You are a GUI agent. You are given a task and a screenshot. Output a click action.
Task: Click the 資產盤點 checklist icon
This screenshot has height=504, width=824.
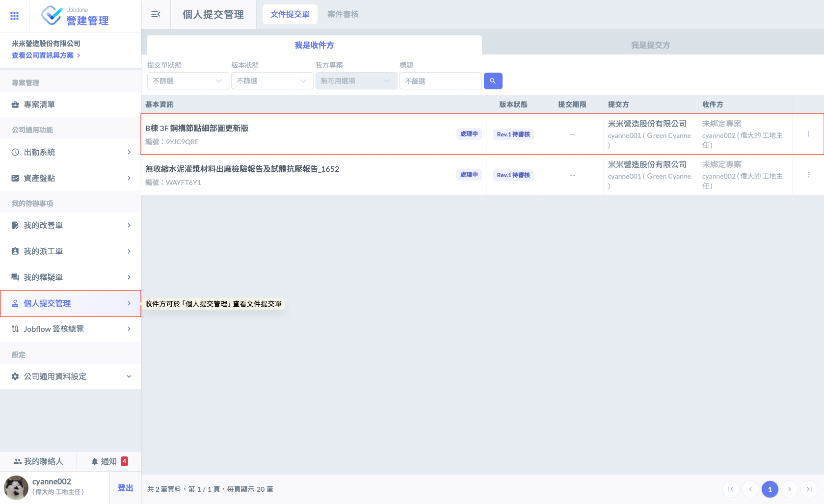pyautogui.click(x=15, y=178)
